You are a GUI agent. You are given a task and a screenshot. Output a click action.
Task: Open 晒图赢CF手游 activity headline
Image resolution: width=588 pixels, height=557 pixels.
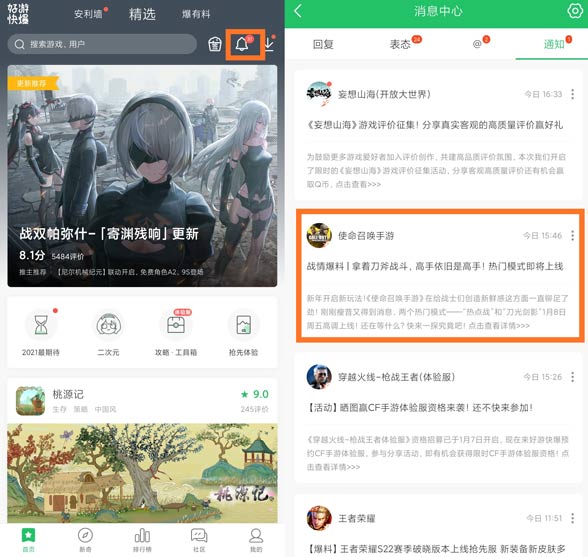pyautogui.click(x=420, y=408)
